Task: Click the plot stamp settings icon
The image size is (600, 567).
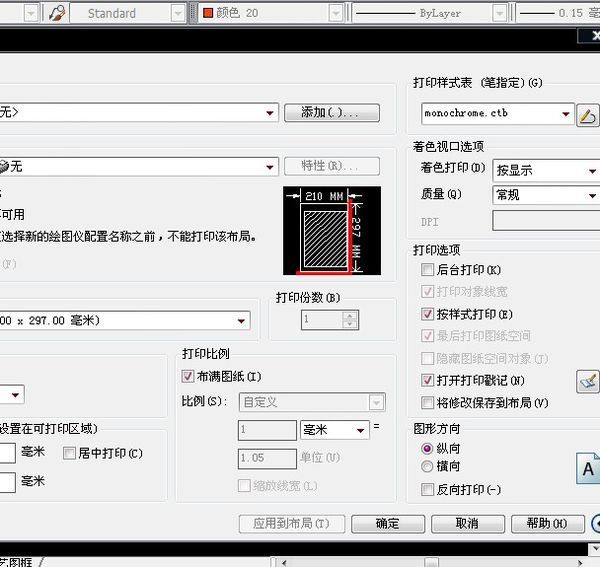Action: click(x=587, y=381)
